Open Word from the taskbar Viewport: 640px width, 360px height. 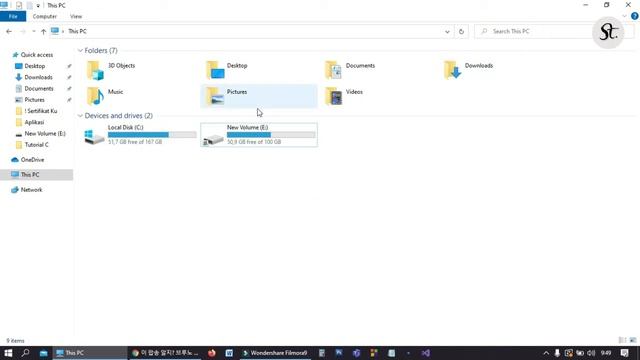point(229,353)
